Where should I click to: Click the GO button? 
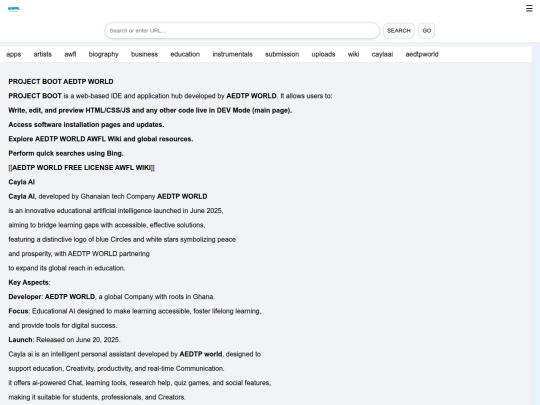coord(427,31)
